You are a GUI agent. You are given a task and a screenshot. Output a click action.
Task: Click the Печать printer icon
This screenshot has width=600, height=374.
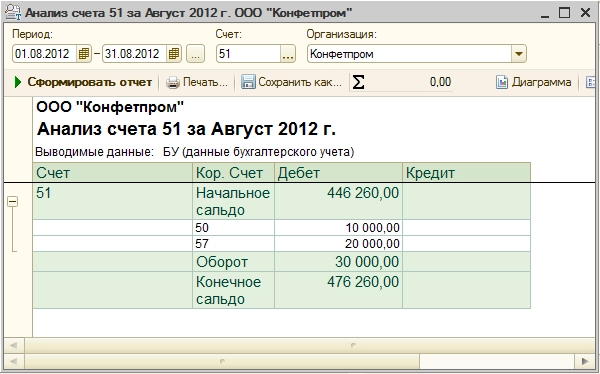click(x=173, y=82)
